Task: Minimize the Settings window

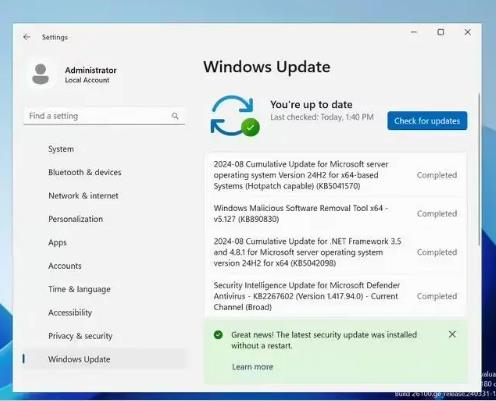Action: click(x=414, y=32)
